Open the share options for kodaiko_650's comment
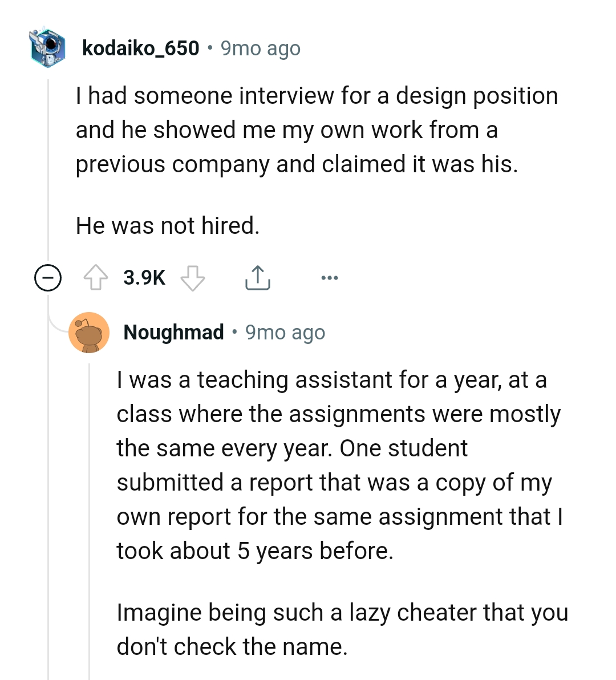This screenshot has width=616, height=680. tap(257, 278)
